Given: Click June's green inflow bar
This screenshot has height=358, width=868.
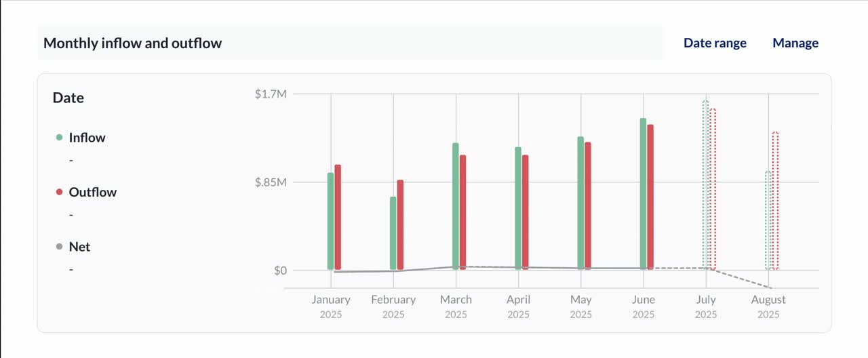Looking at the screenshot, I should click(x=643, y=195).
